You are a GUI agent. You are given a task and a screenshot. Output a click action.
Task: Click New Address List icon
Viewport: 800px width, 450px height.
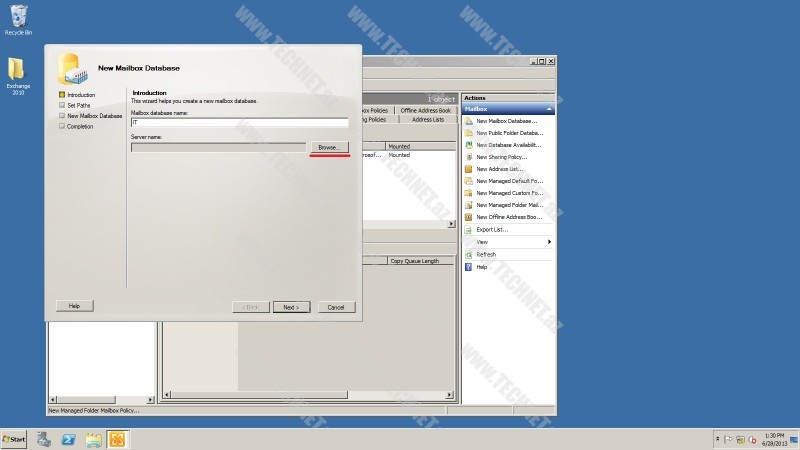468,169
